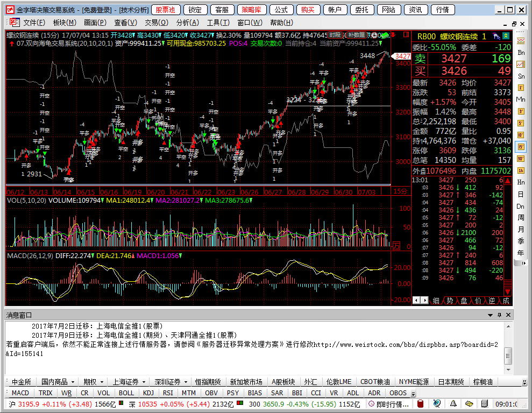Screen dimensions: 532x413
Task: Select the 1-minute period icon in sidebar
Action: point(521,88)
